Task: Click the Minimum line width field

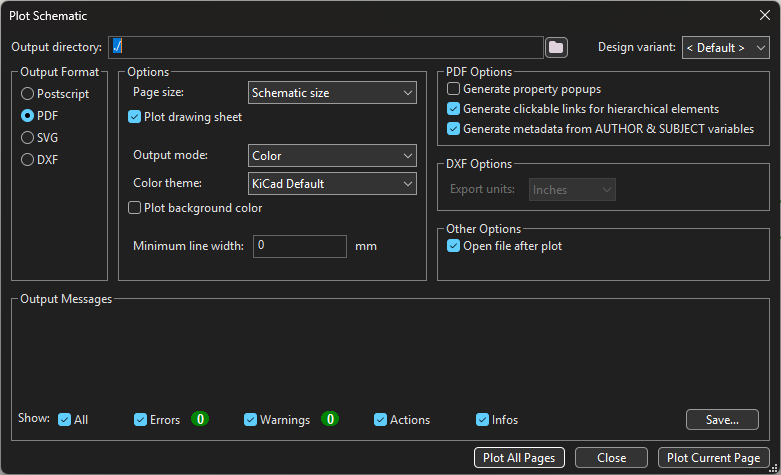Action: (300, 246)
